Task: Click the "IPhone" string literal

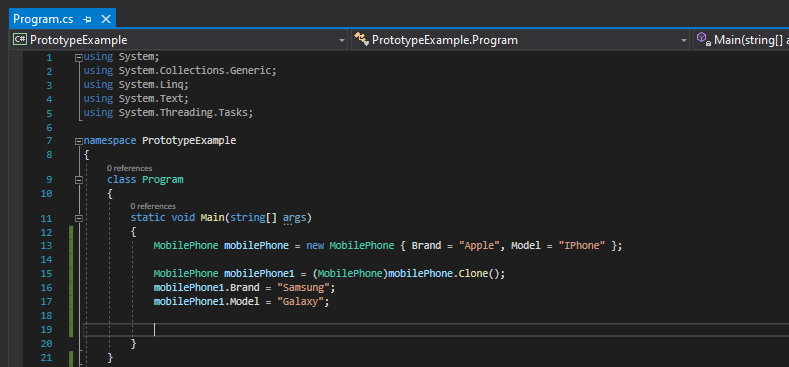Action: 582,246
